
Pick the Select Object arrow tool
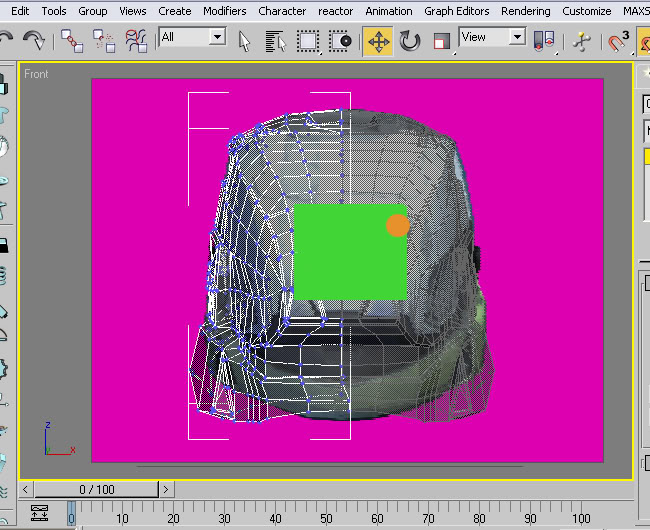tap(245, 41)
